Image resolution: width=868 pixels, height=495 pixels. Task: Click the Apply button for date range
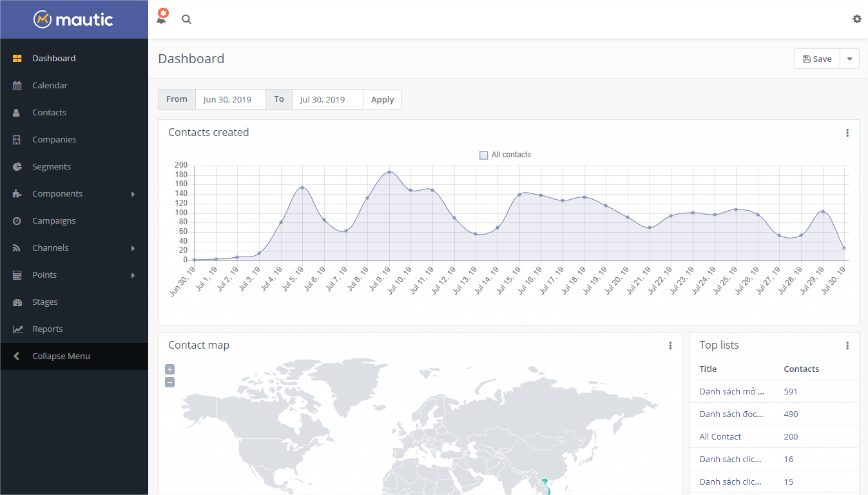click(x=382, y=99)
